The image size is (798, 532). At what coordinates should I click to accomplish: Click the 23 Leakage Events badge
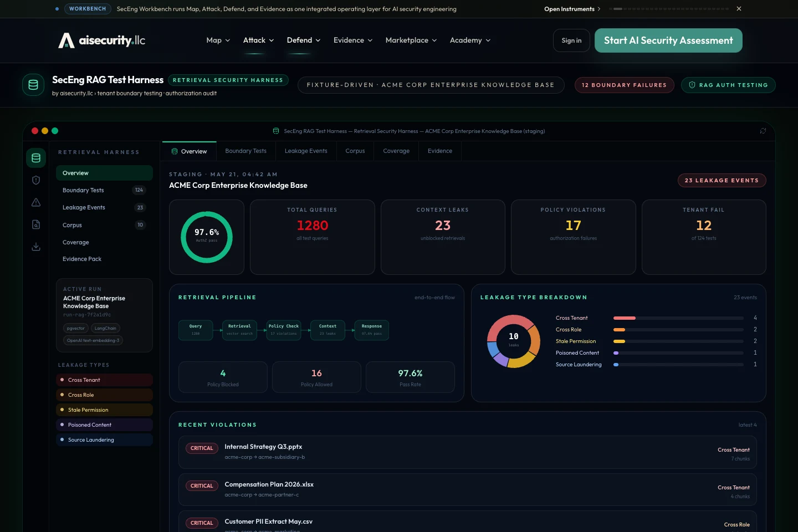click(x=722, y=180)
